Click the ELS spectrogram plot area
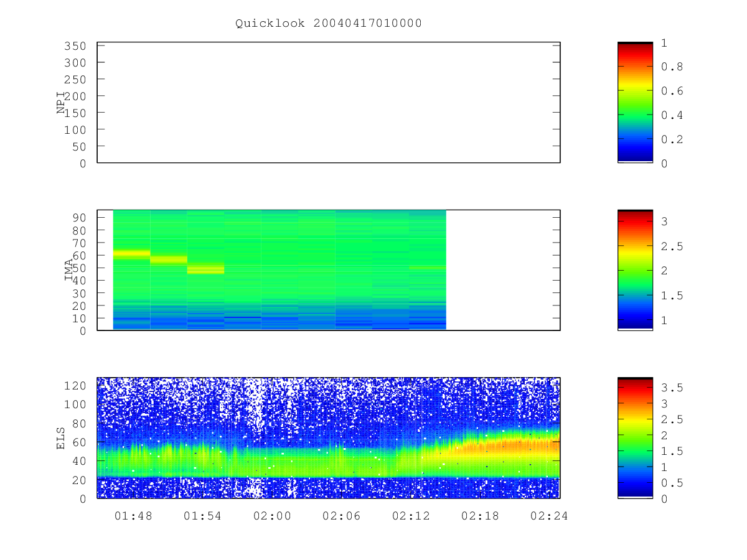 329,438
